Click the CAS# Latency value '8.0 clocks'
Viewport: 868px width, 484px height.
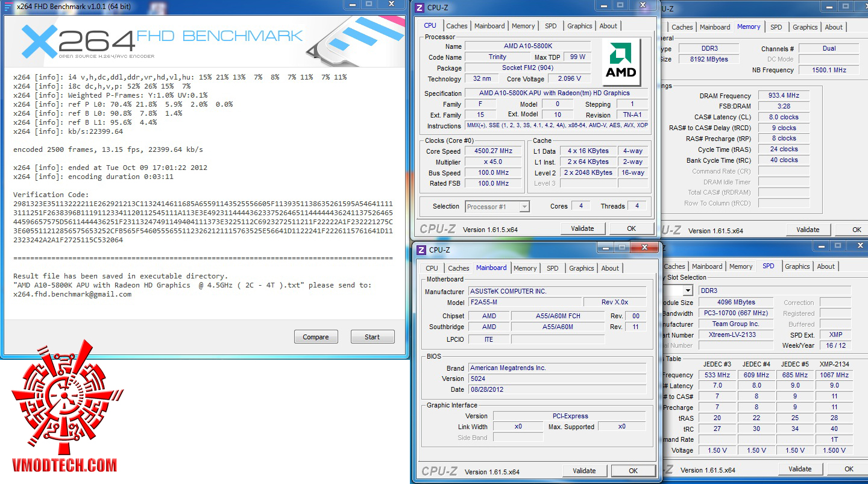(784, 118)
